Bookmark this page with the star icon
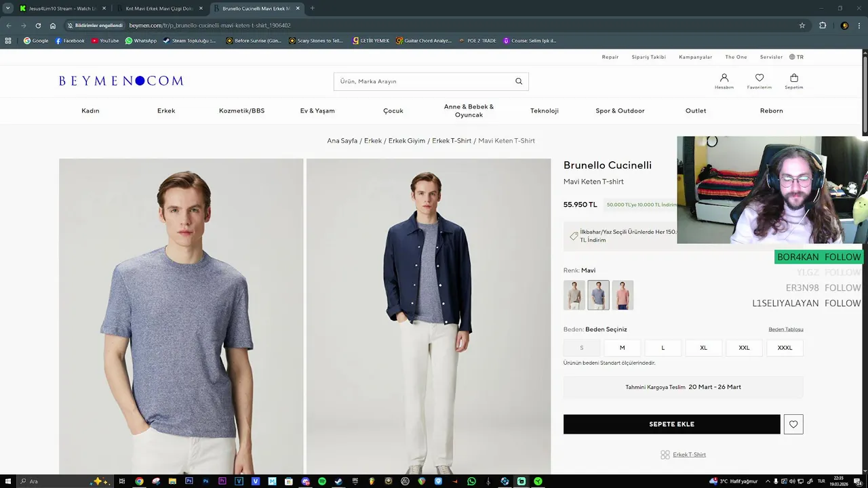Viewport: 868px width, 488px height. pyautogui.click(x=802, y=26)
